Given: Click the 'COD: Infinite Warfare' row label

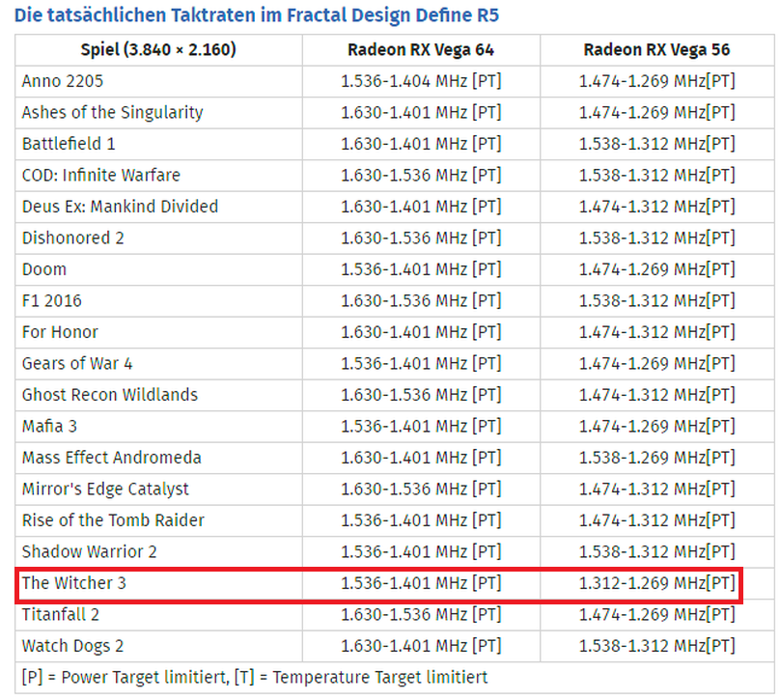Looking at the screenshot, I should point(101,175).
